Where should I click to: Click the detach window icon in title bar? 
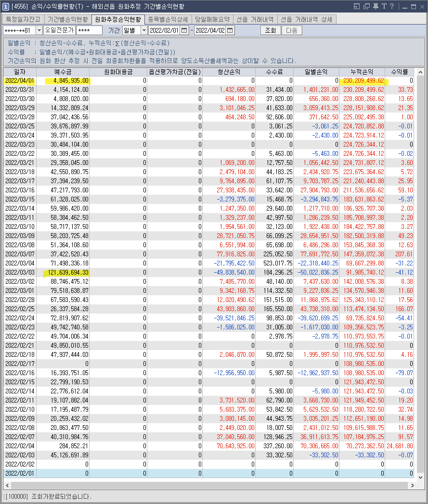(366, 6)
